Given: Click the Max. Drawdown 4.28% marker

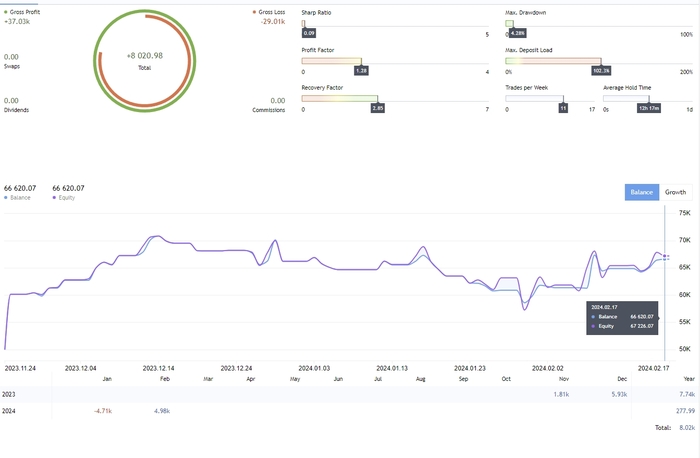Looking at the screenshot, I should click(517, 33).
